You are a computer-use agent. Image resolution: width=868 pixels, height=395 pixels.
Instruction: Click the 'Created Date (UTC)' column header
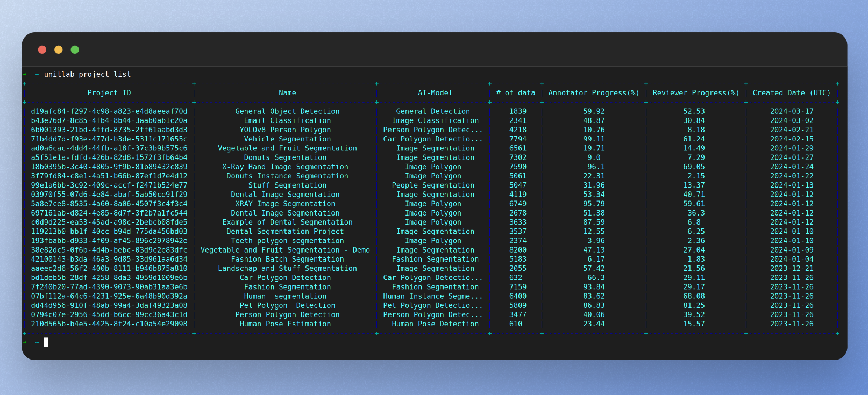tap(792, 93)
